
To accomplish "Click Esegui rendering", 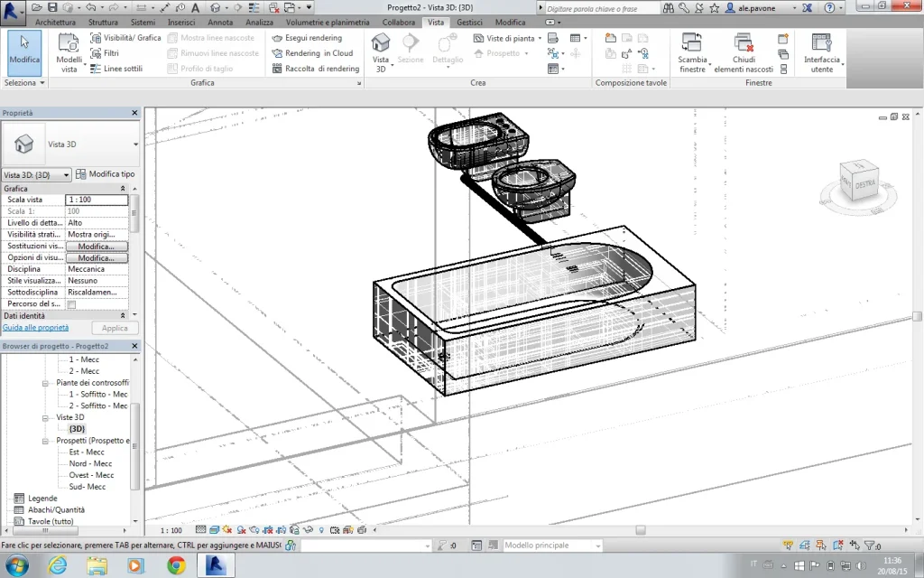I will click(x=307, y=38).
